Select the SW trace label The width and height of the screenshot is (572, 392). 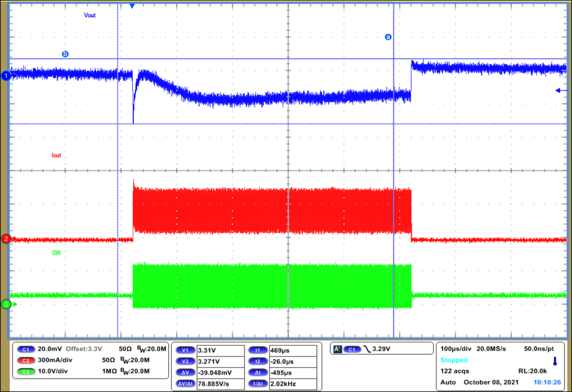coord(56,253)
